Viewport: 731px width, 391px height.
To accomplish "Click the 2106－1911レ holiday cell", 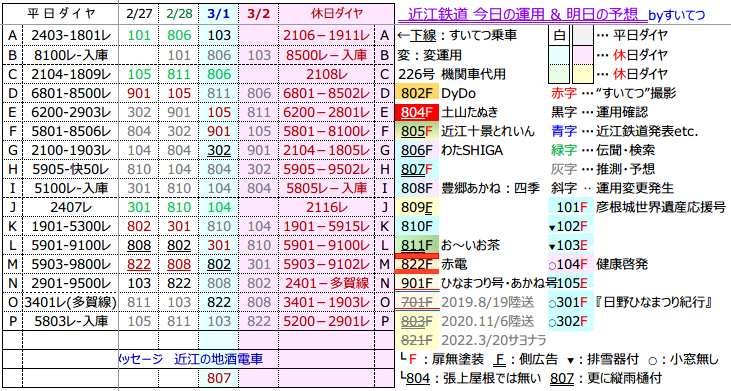I will click(x=327, y=35).
